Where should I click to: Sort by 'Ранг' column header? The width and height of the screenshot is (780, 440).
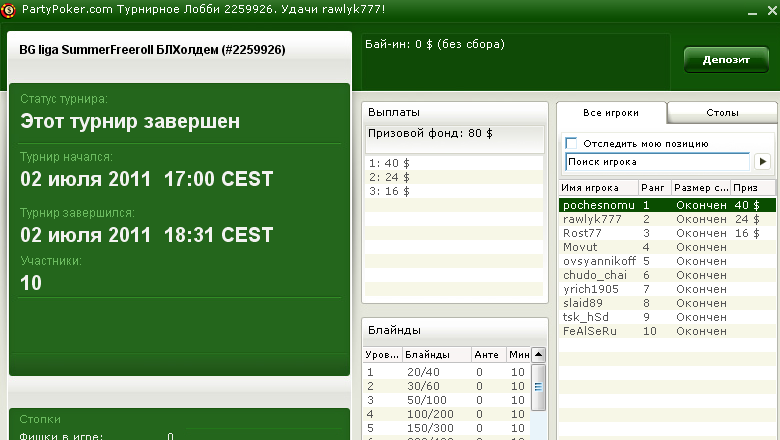pyautogui.click(x=655, y=187)
